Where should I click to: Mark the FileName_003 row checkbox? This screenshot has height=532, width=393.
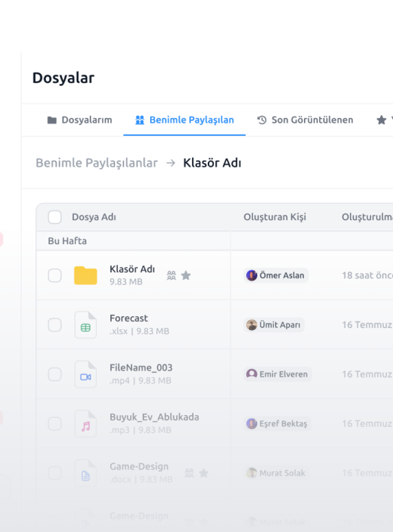(x=55, y=374)
